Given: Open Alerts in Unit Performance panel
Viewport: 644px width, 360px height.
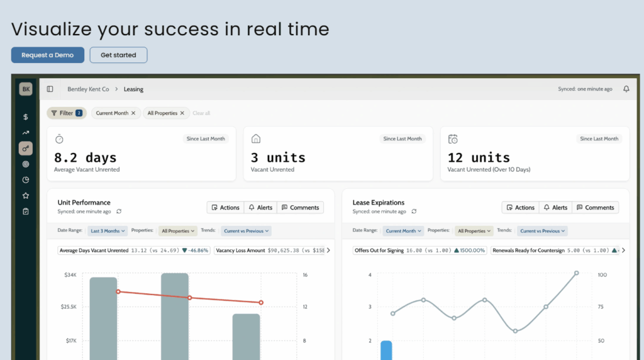Looking at the screenshot, I should [260, 208].
